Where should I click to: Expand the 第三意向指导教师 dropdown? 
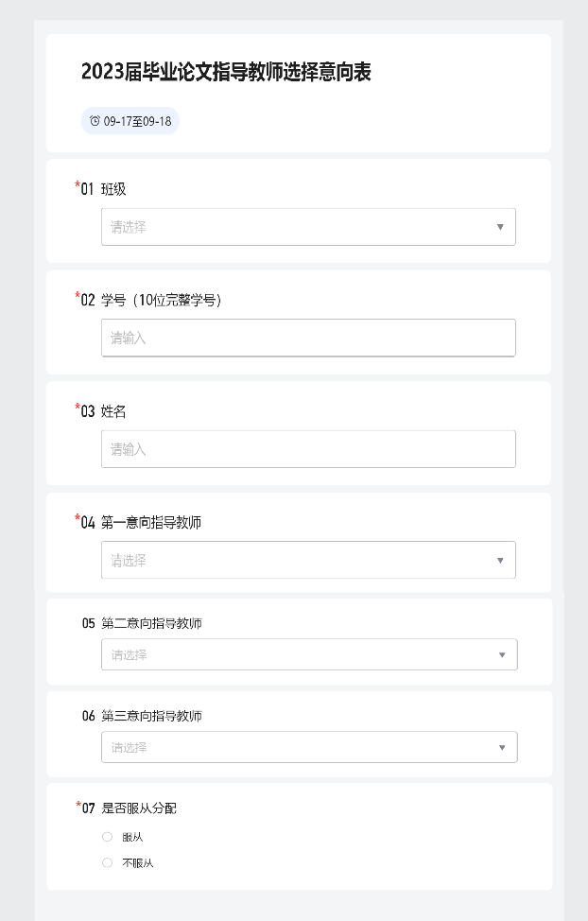click(309, 747)
